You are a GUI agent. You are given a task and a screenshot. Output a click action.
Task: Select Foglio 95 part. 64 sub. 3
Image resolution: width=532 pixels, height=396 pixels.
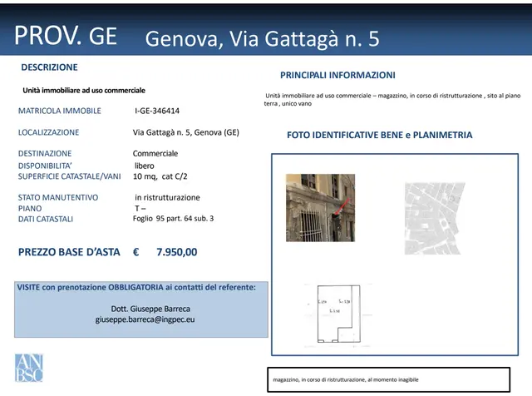tap(174, 218)
